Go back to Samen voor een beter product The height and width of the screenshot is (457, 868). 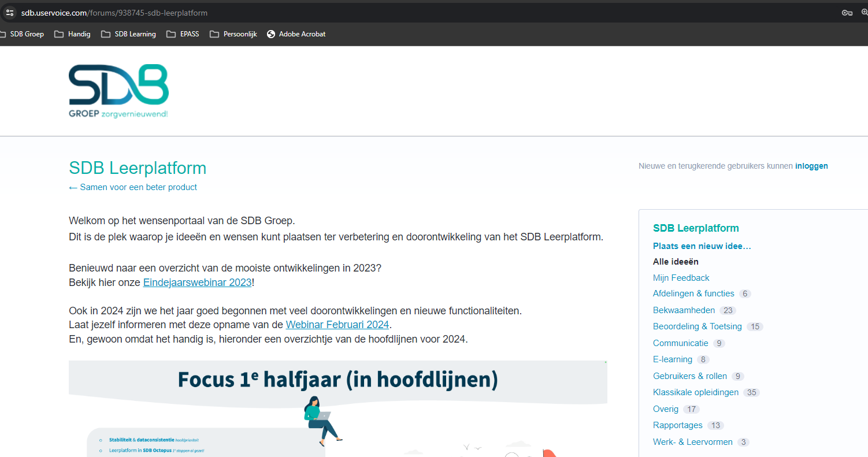pyautogui.click(x=133, y=187)
